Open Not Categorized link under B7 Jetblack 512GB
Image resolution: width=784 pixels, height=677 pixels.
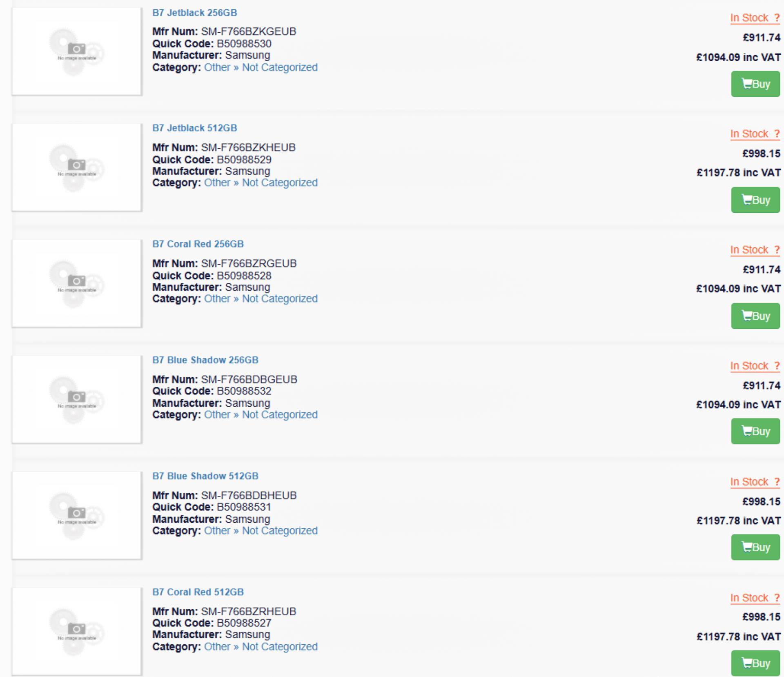[280, 183]
